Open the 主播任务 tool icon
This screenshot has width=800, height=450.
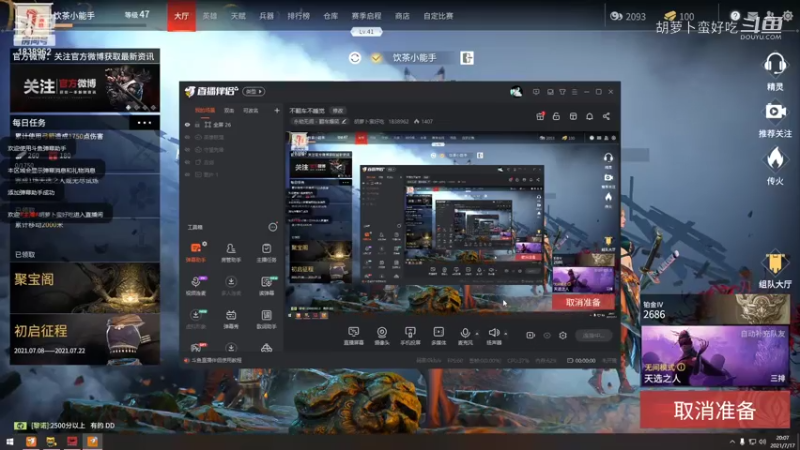tap(266, 252)
